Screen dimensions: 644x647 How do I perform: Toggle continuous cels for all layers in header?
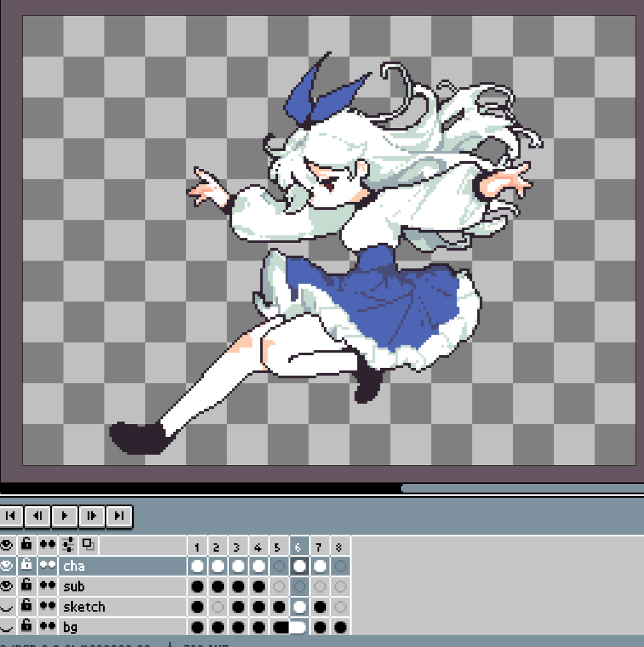pos(47,545)
